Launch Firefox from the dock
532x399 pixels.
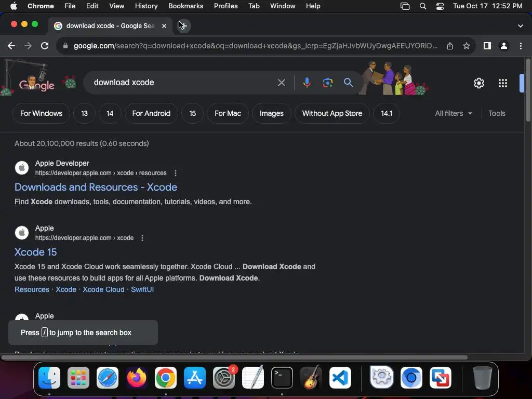click(x=137, y=378)
